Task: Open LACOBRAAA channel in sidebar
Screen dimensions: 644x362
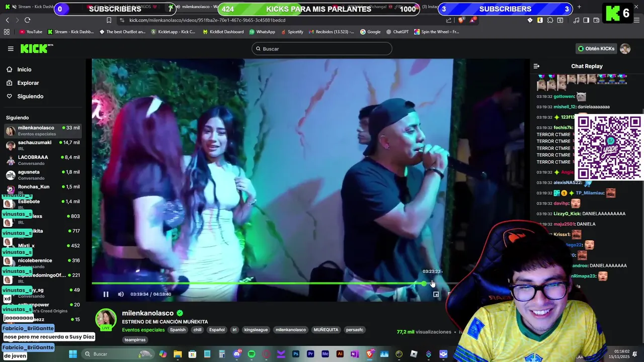Action: [43, 160]
